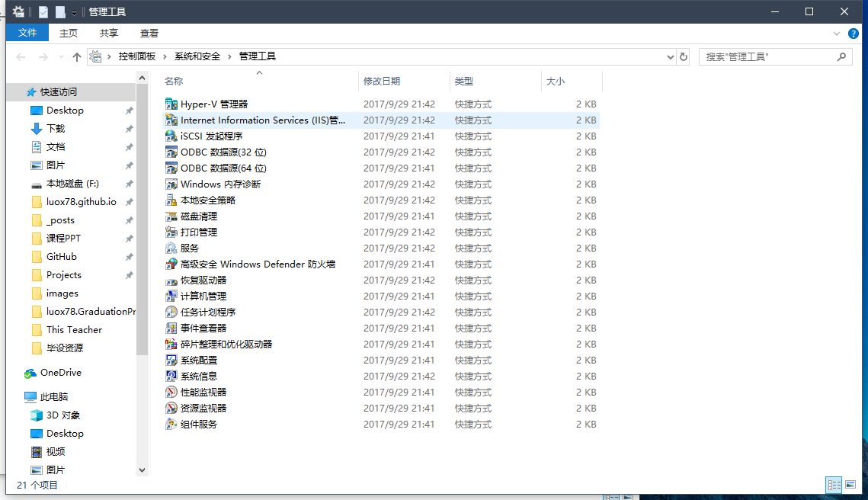Screen dimensions: 868x500
Task: Switch to large icons view button
Action: pos(850,485)
